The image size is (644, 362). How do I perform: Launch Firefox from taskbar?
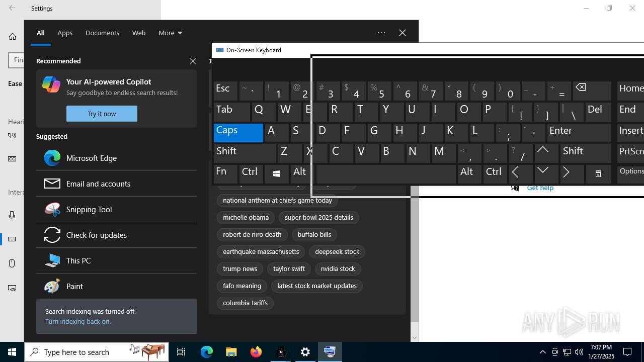click(256, 352)
